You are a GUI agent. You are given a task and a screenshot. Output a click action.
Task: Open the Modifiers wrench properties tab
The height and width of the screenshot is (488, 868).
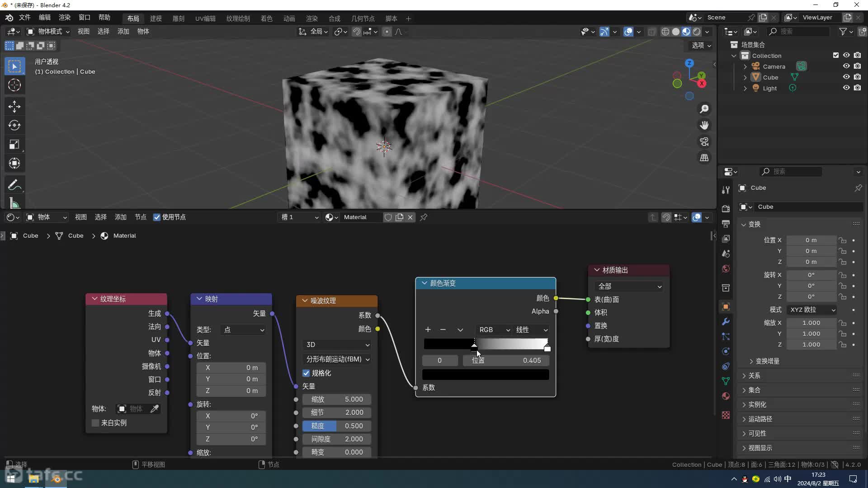726,322
